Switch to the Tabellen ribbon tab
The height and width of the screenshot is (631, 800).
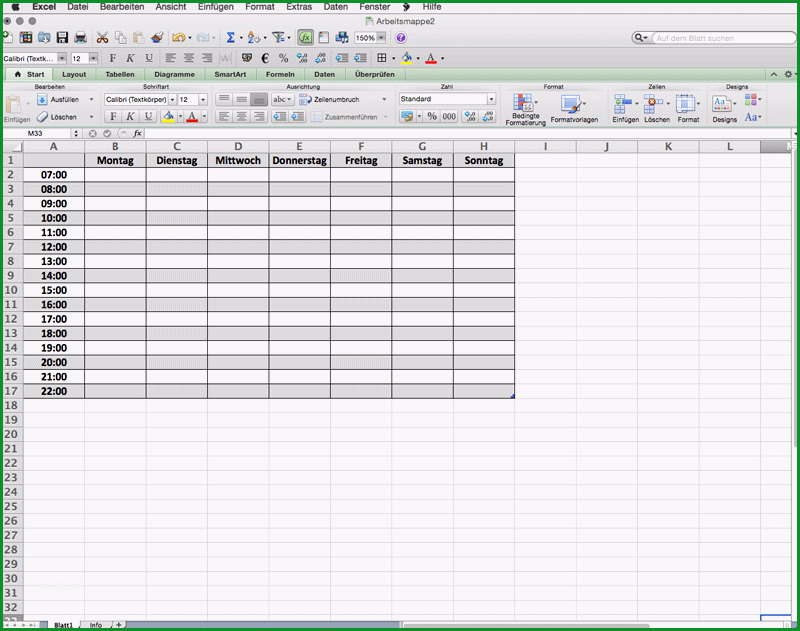[x=120, y=74]
